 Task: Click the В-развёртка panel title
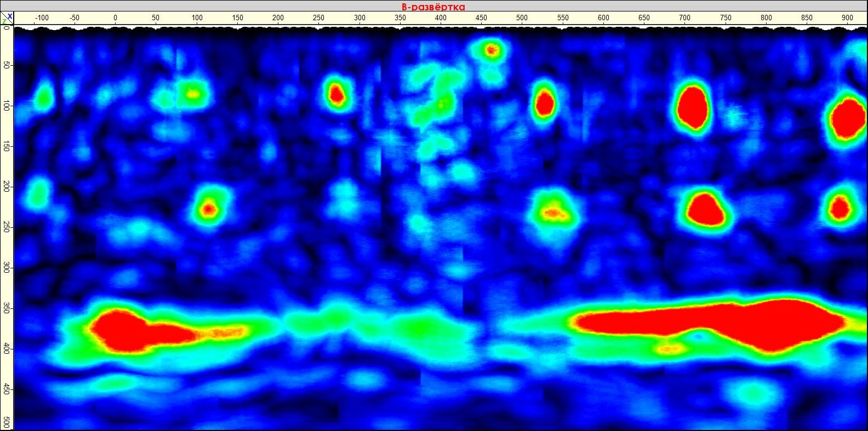(x=433, y=7)
